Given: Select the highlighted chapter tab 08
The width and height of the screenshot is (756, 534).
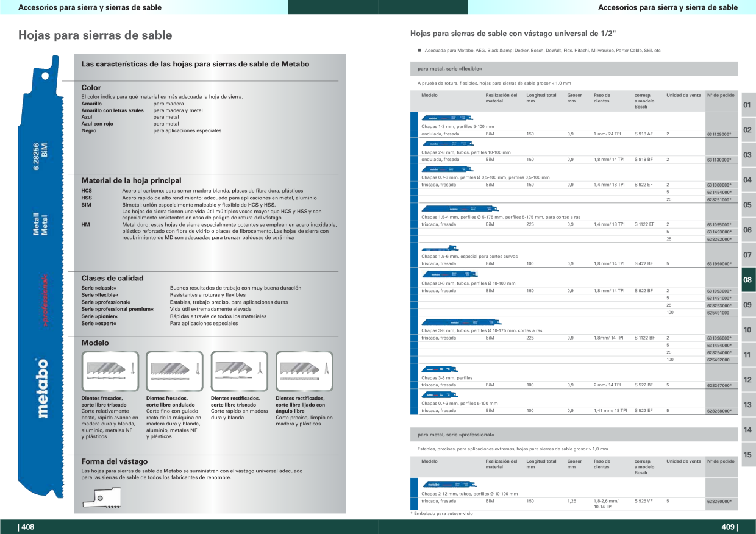Looking at the screenshot, I should 747,280.
